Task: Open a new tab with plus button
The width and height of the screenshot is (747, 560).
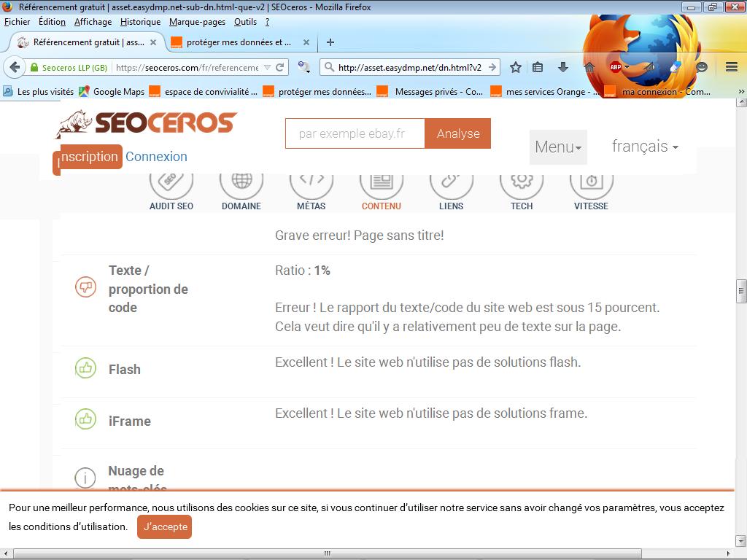Action: point(330,42)
